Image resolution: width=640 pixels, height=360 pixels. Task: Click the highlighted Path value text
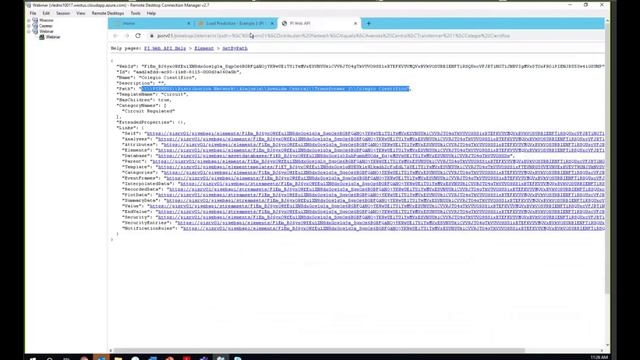(276, 89)
